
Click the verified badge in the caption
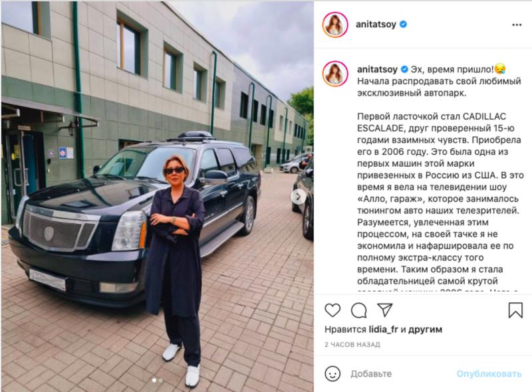click(404, 69)
